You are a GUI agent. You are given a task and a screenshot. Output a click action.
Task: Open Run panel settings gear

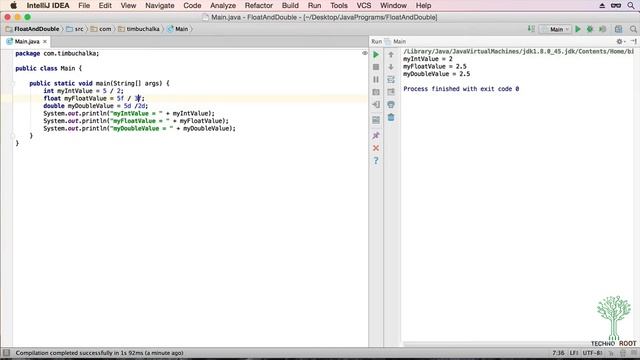point(620,41)
